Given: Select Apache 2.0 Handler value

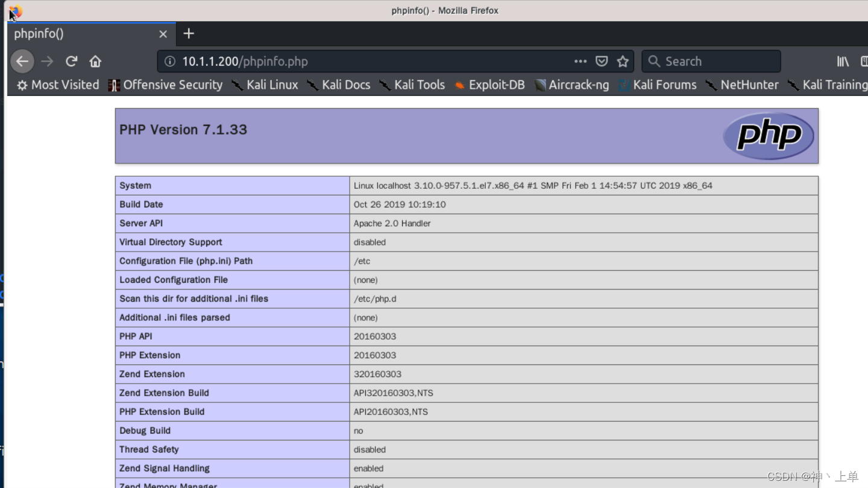Looking at the screenshot, I should pos(392,223).
